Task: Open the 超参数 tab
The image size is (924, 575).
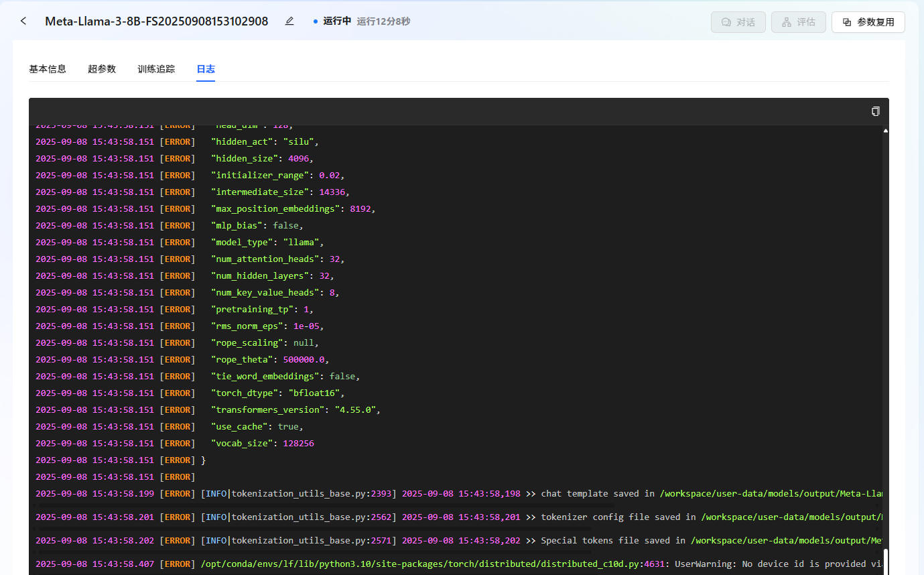Action: click(102, 69)
